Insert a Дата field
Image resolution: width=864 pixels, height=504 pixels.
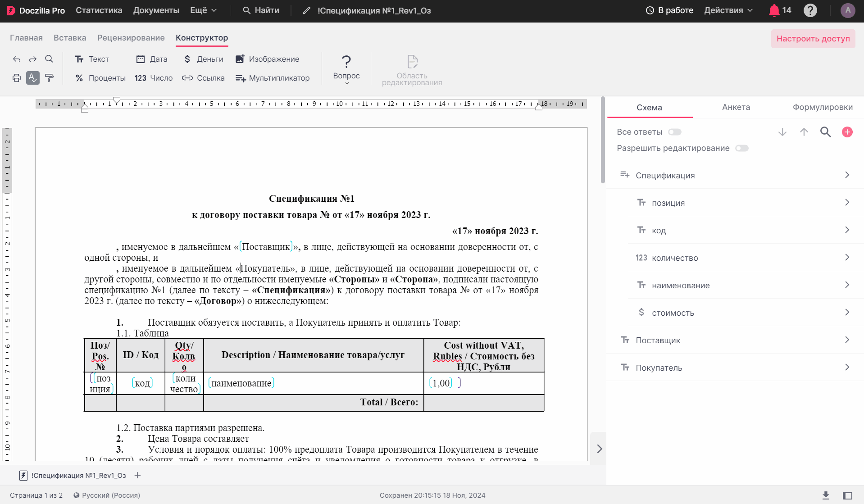coord(152,59)
